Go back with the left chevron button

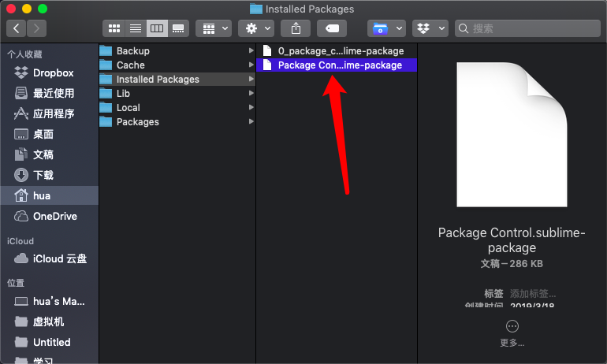pyautogui.click(x=17, y=28)
